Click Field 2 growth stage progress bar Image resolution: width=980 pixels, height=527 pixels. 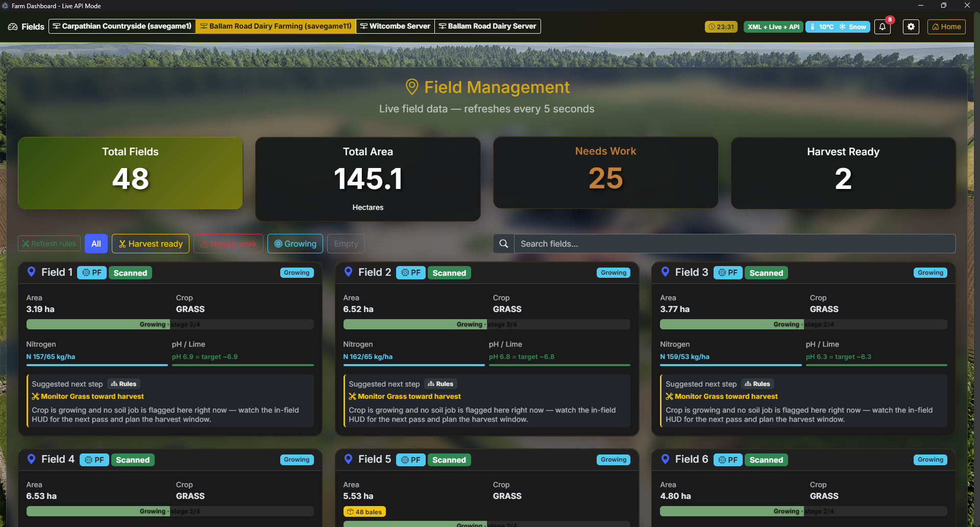pos(487,324)
